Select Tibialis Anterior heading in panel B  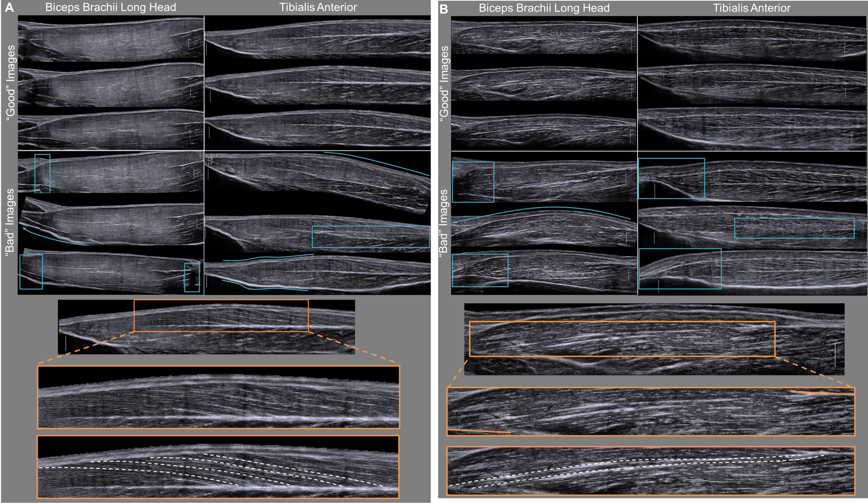point(751,8)
